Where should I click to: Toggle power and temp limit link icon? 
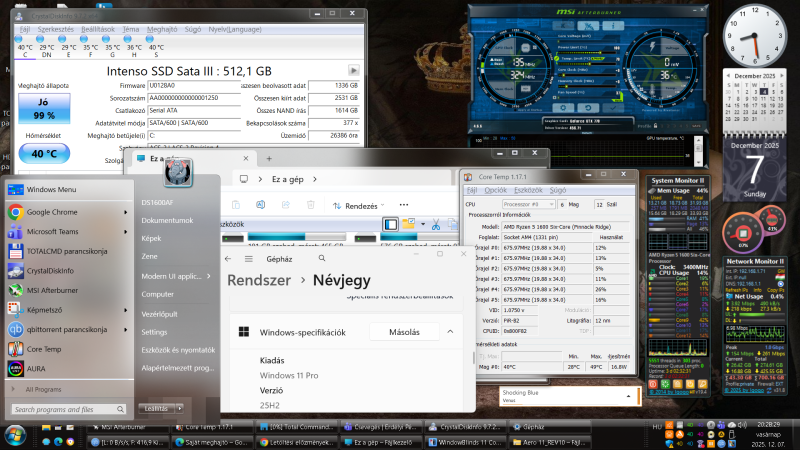tap(556, 58)
